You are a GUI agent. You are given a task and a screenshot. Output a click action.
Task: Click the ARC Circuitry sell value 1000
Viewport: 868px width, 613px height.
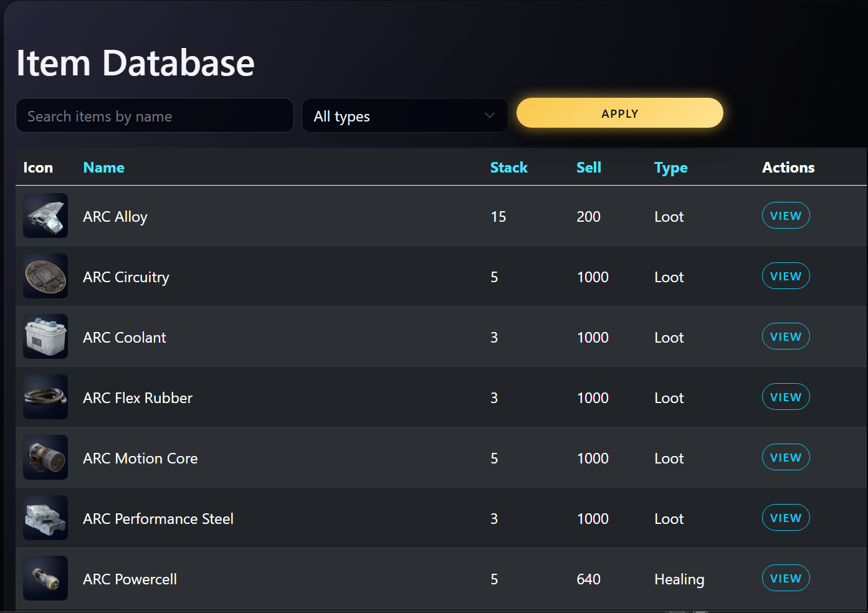tap(593, 277)
